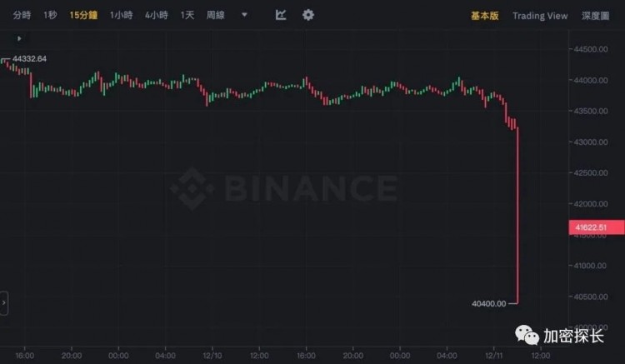The width and height of the screenshot is (625, 364).
Task: Select the 1小時 interval tab
Action: [121, 15]
